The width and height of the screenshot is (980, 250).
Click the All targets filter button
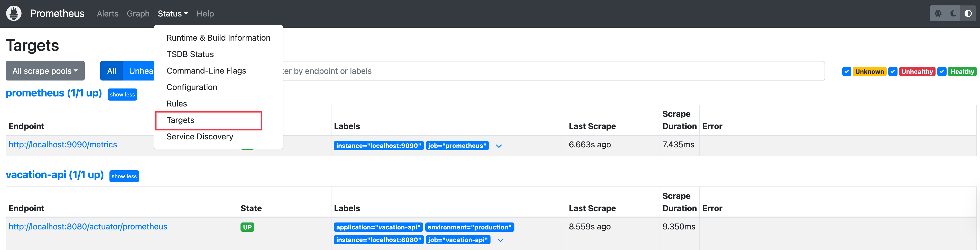pyautogui.click(x=112, y=71)
